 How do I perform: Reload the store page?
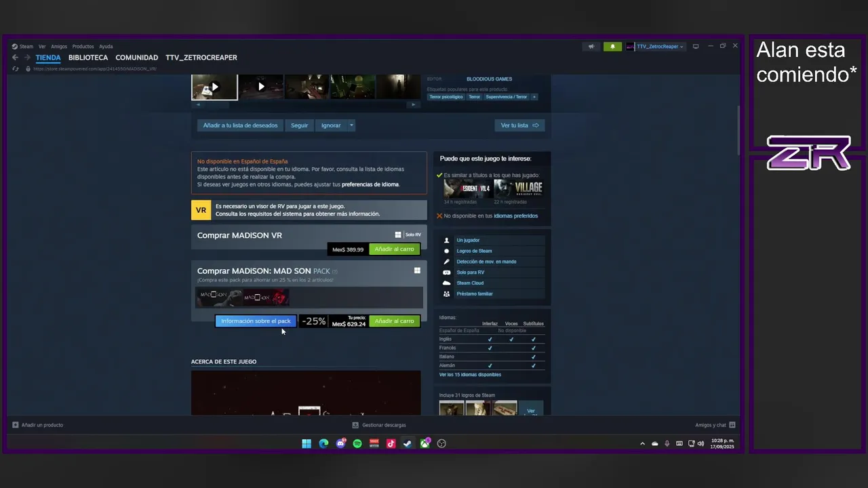(x=16, y=68)
